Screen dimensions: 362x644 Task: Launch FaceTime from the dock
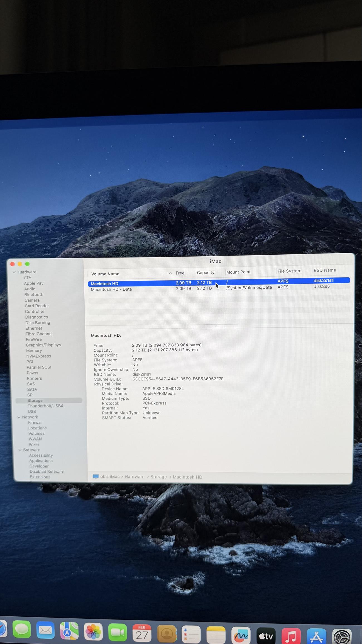(x=118, y=632)
